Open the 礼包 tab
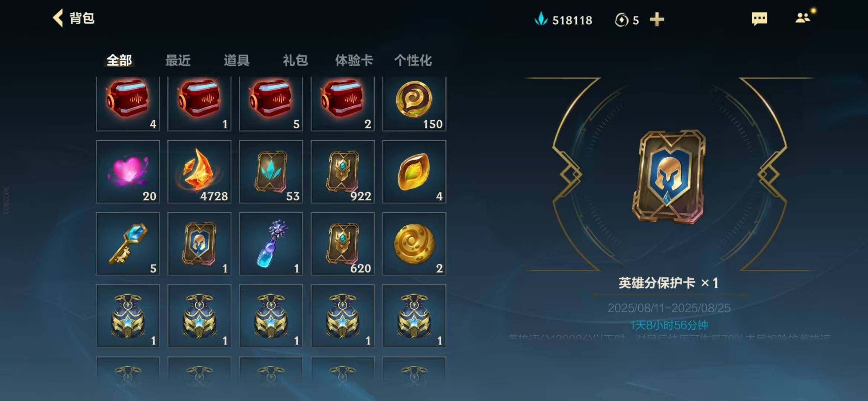This screenshot has height=401, width=868. [x=295, y=60]
